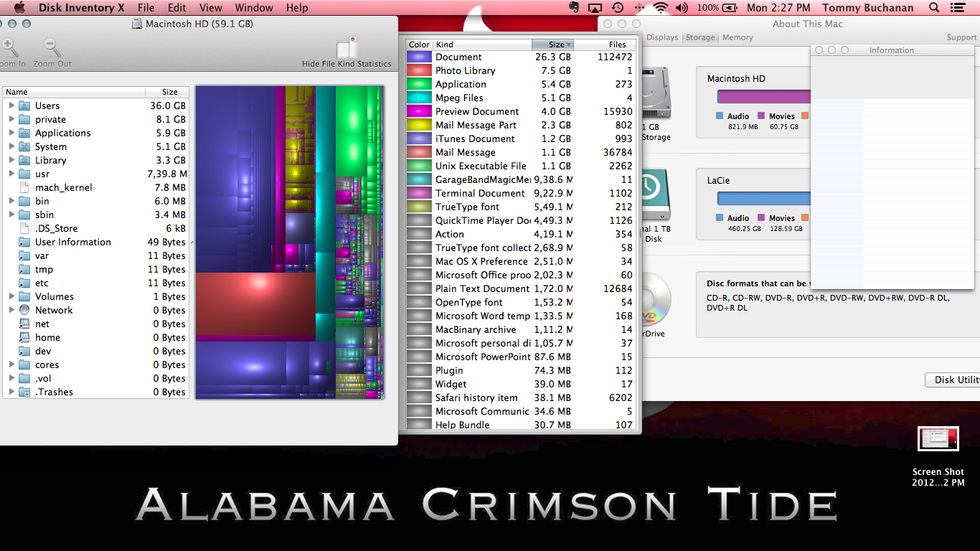
Task: Click the Photo Library red color swatch
Action: tap(419, 70)
